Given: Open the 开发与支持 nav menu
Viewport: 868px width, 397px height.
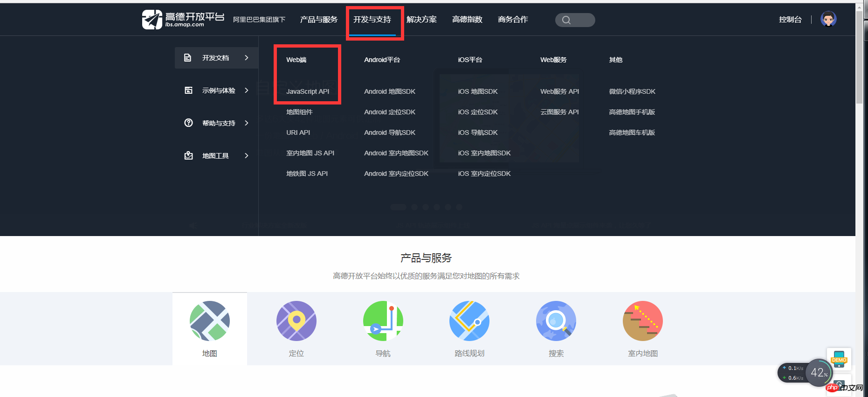Looking at the screenshot, I should [372, 20].
